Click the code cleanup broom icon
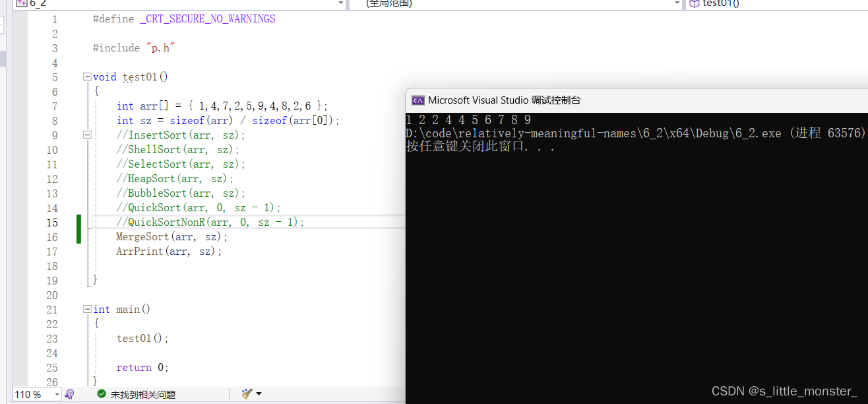This screenshot has height=404, width=868. tap(247, 394)
